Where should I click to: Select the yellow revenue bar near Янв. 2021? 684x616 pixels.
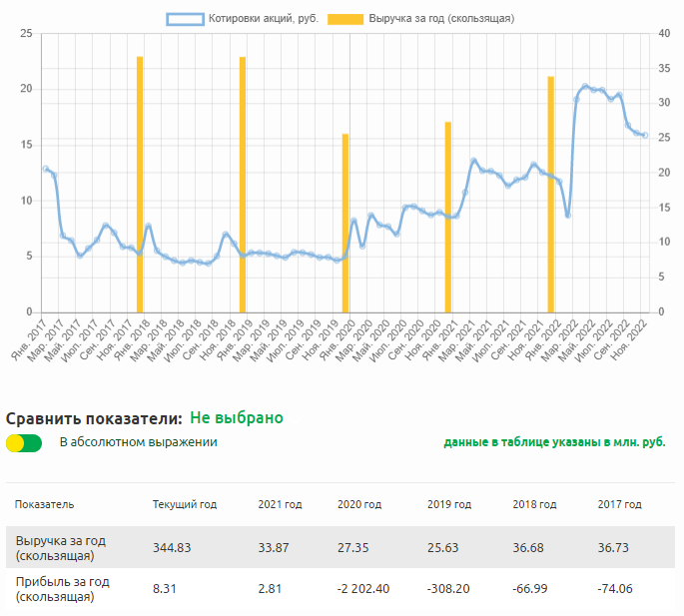point(448,217)
